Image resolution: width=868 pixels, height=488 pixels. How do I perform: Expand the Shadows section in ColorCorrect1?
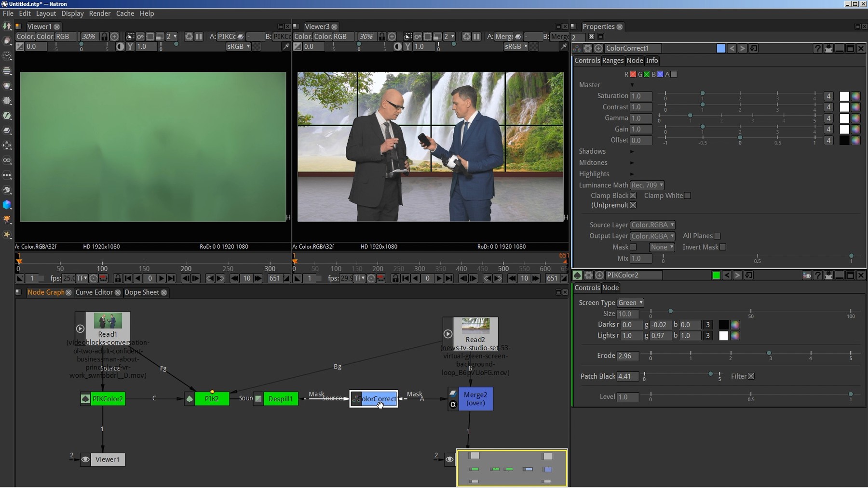pyautogui.click(x=632, y=151)
